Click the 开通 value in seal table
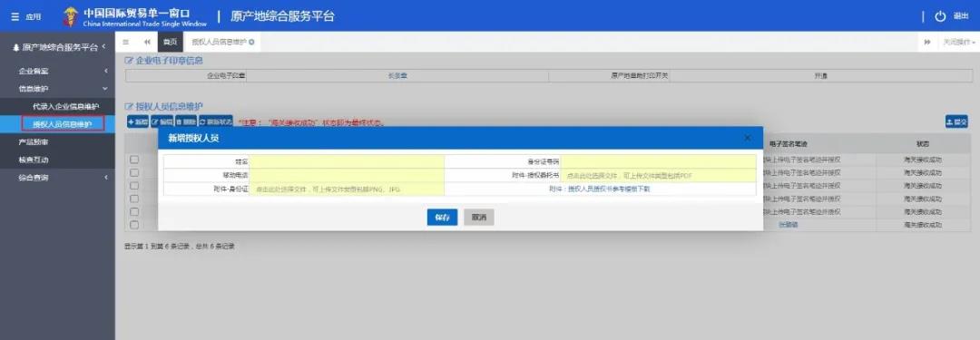980x340 pixels. 820,75
